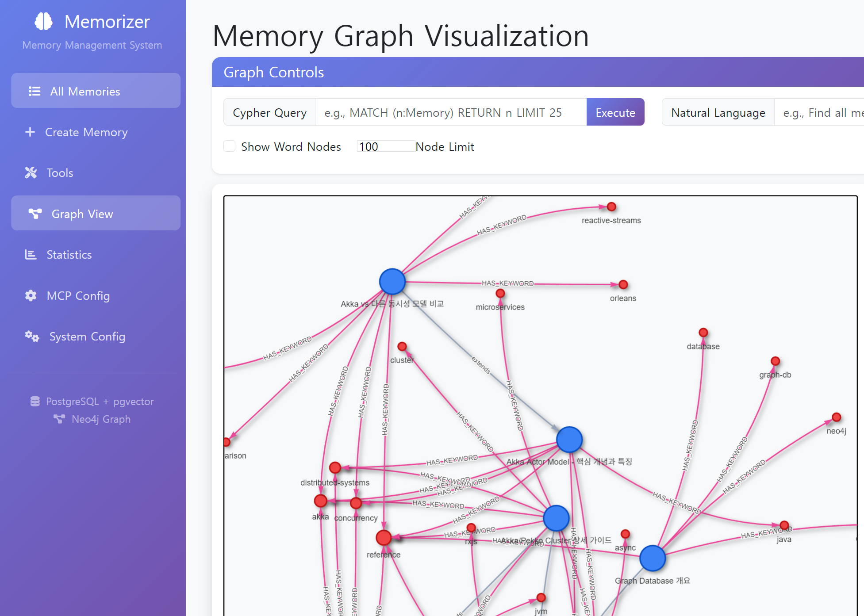This screenshot has height=616, width=864.
Task: Enable the Show Word Nodes checkbox
Action: [x=229, y=146]
